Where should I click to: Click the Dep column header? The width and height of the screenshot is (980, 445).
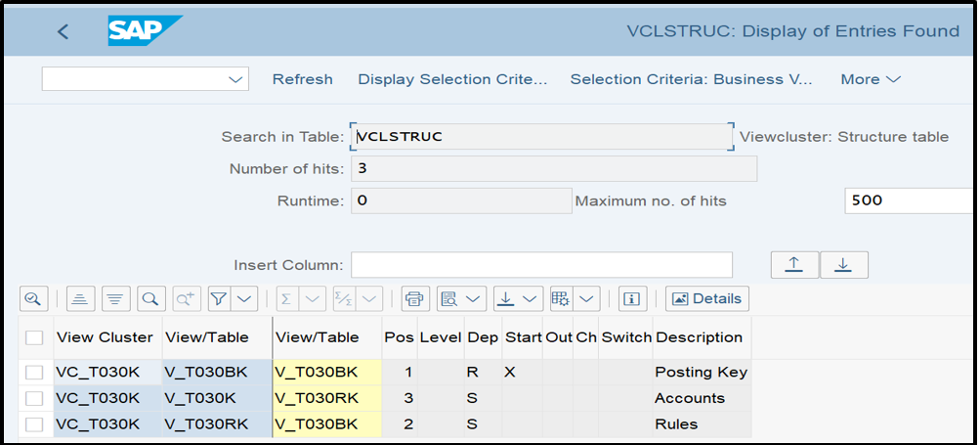coord(483,338)
